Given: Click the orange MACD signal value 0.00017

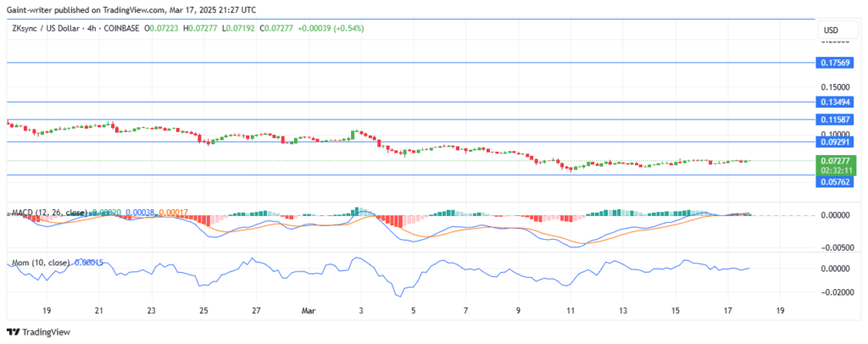Looking at the screenshot, I should click(173, 213).
